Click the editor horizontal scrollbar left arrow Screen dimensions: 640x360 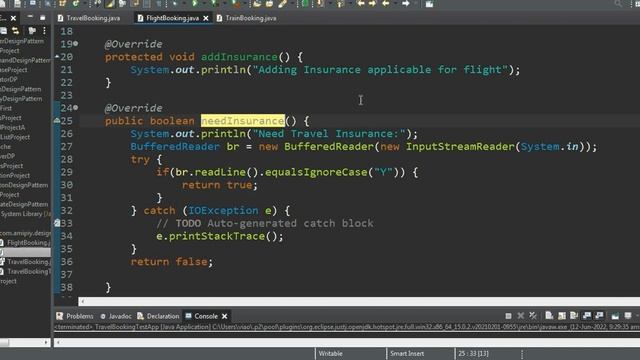tap(82, 301)
